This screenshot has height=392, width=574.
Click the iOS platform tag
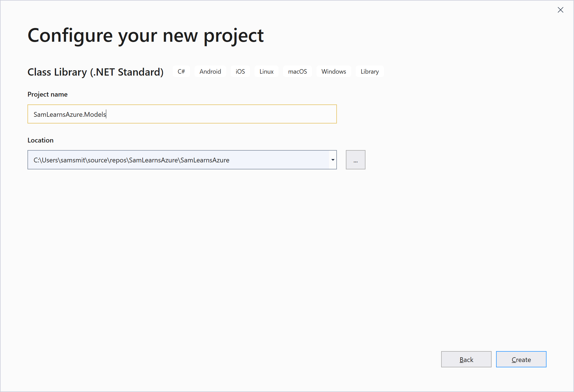tap(240, 71)
